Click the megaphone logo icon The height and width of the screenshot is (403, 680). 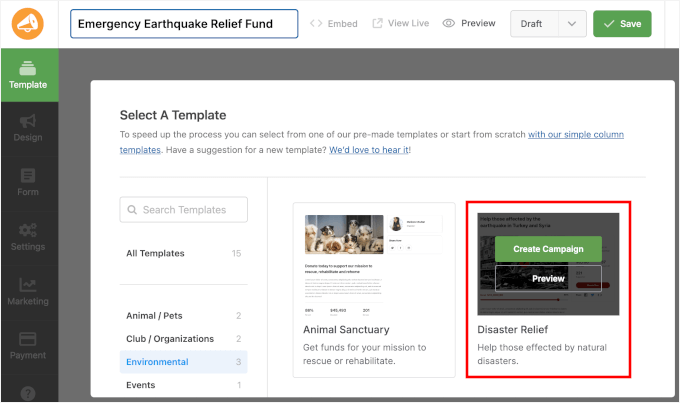28,23
